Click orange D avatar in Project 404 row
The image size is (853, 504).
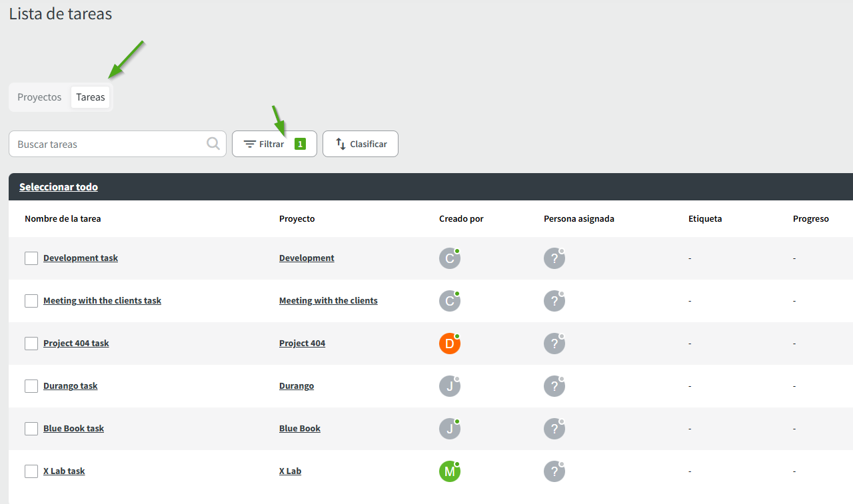tap(450, 344)
